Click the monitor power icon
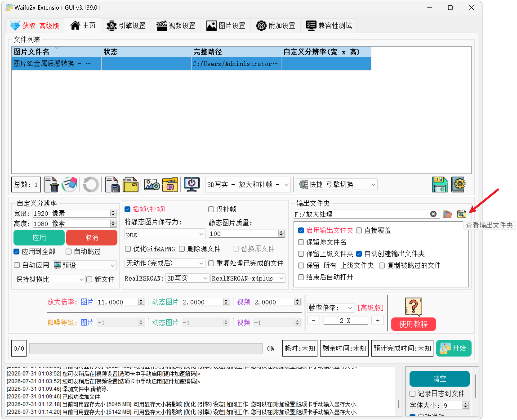517x420 pixels. [x=192, y=184]
